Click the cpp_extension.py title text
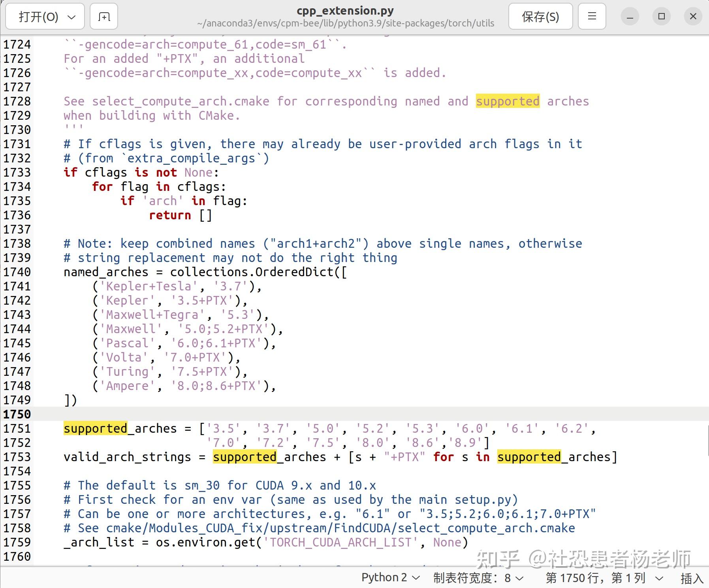 tap(345, 11)
